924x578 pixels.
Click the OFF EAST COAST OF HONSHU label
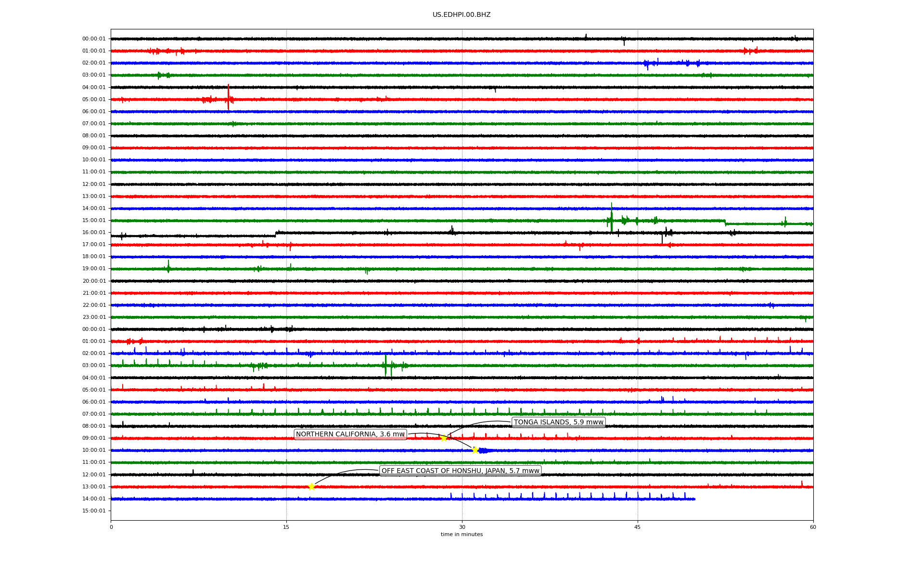460,471
